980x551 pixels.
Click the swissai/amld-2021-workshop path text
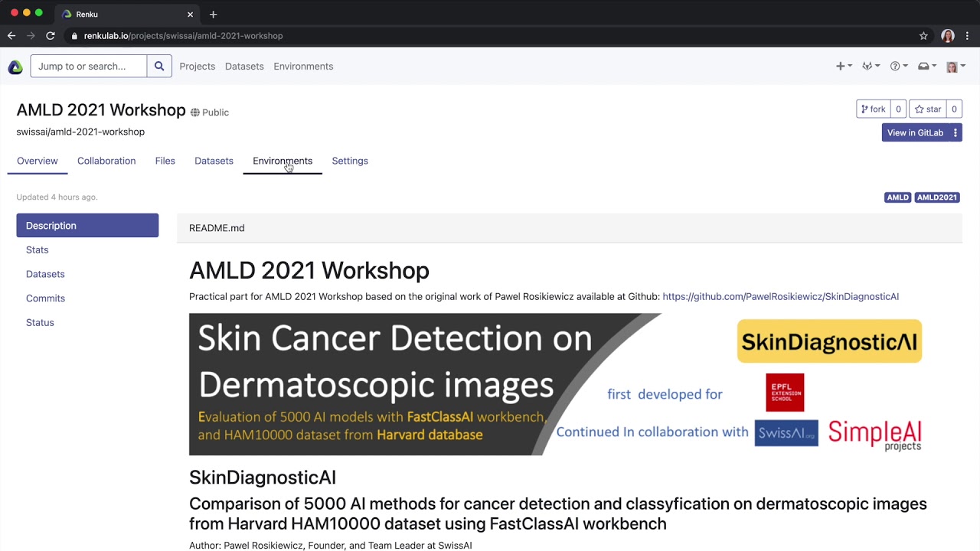tap(80, 132)
